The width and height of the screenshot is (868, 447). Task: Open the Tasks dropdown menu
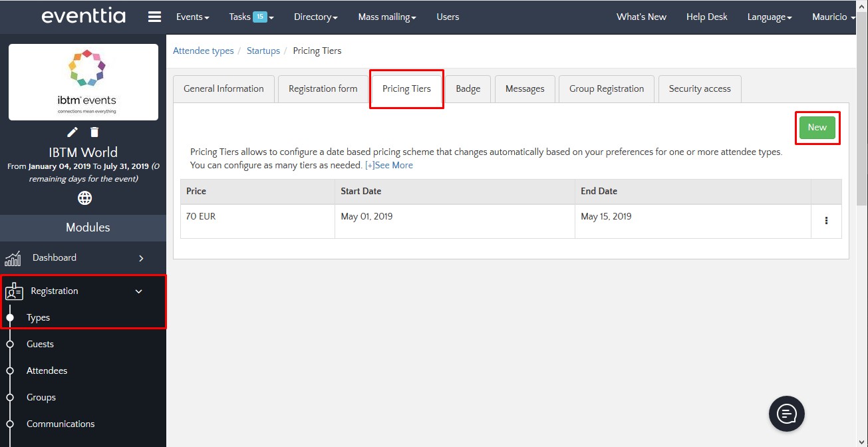point(251,17)
